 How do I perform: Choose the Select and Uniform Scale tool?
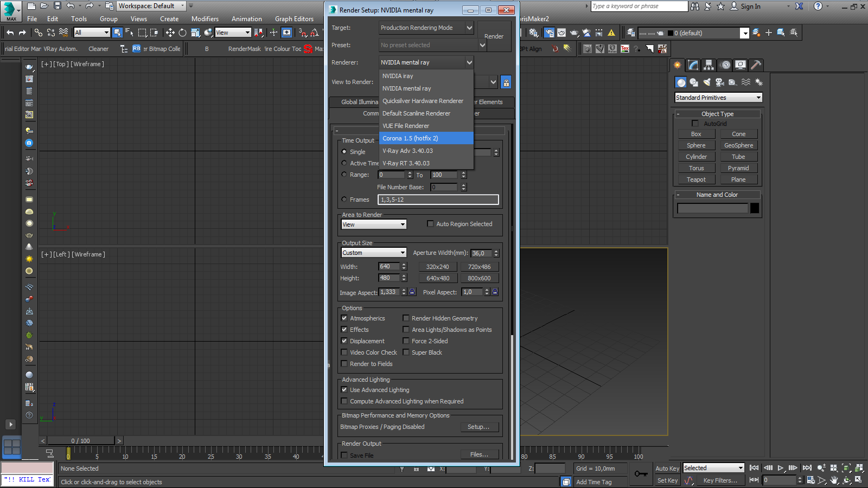[x=195, y=33]
